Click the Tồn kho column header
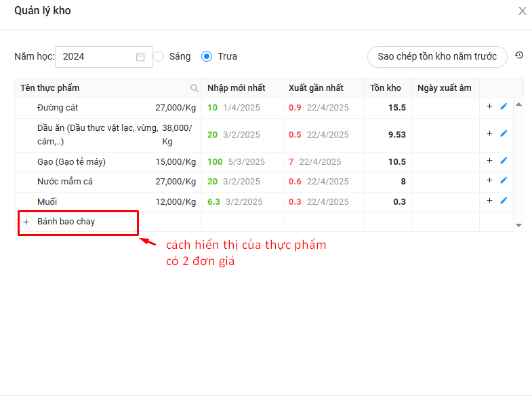 386,88
